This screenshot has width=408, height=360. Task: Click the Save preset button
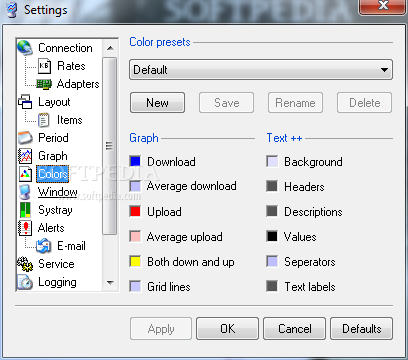coord(227,103)
